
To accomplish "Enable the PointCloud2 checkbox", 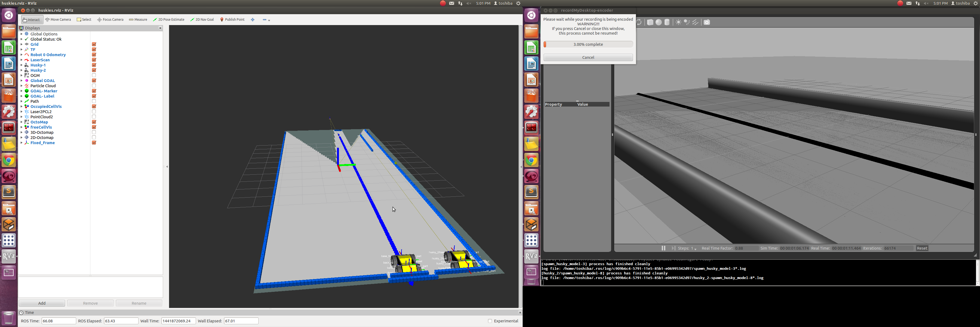I will point(94,117).
